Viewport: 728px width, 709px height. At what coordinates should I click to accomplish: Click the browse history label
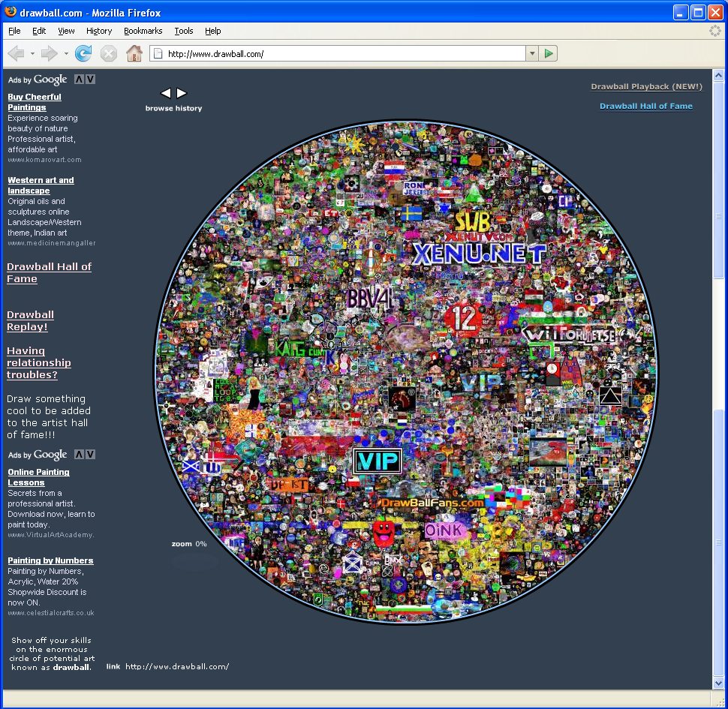pos(173,108)
